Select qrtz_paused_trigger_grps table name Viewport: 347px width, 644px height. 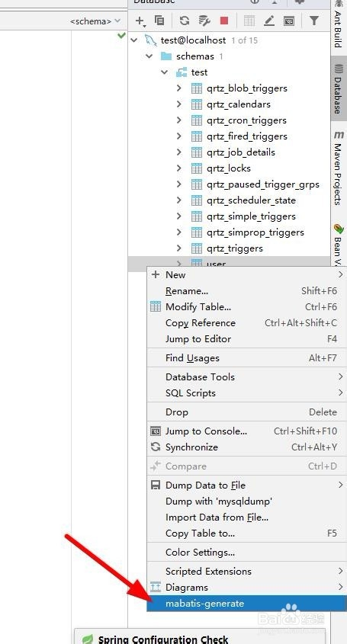point(263,184)
